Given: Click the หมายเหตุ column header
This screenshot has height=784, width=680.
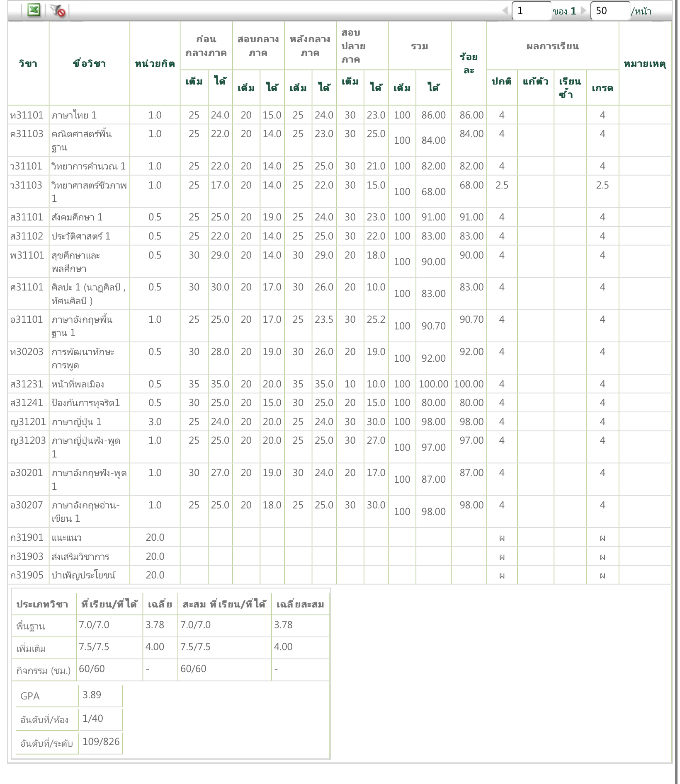Looking at the screenshot, I should point(645,63).
